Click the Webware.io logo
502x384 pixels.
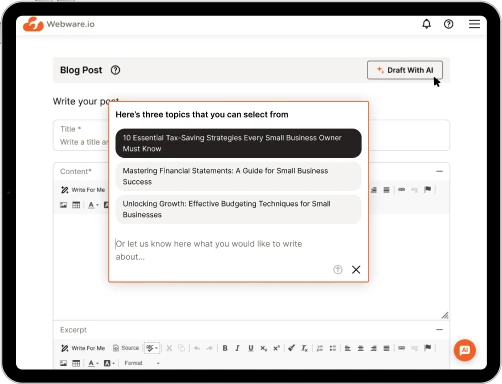pos(59,24)
